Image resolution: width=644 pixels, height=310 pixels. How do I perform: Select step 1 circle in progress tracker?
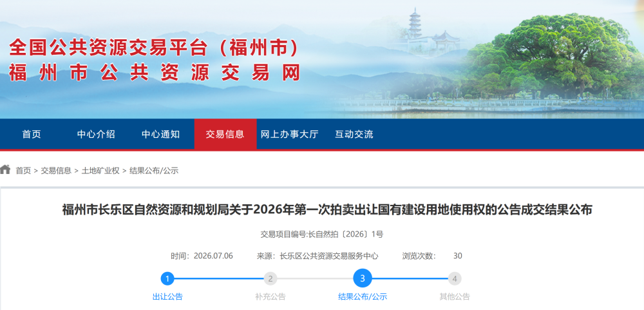pyautogui.click(x=167, y=279)
